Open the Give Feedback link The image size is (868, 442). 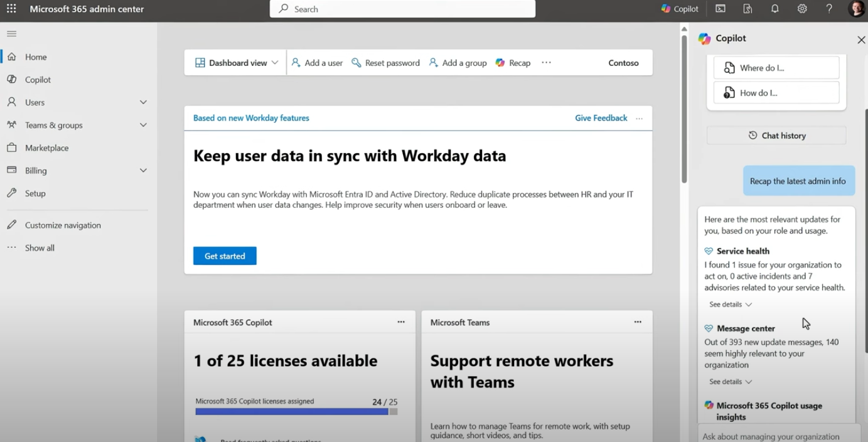coord(601,117)
